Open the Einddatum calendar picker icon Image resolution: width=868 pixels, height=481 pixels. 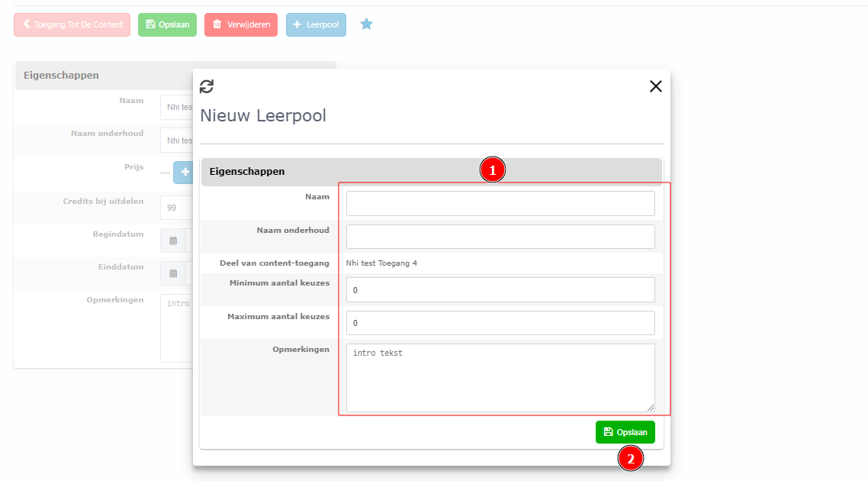[173, 273]
